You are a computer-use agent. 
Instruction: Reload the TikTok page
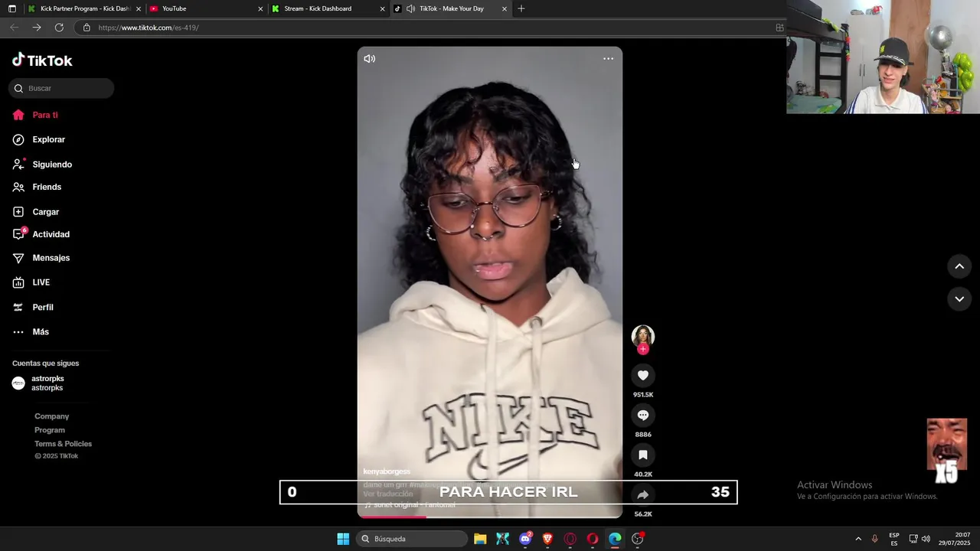point(59,28)
